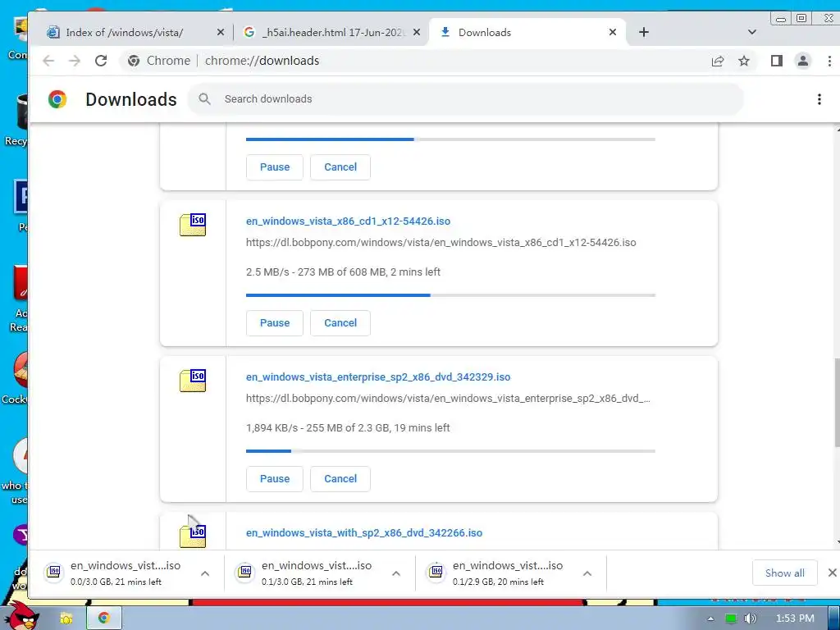840x630 pixels.
Task: Click the enterprise_sp2 source URL text
Action: click(x=449, y=399)
